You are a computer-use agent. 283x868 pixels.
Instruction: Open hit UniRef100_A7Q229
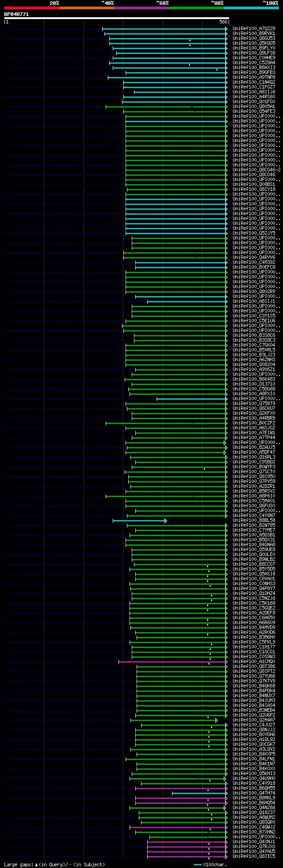[x=254, y=28]
